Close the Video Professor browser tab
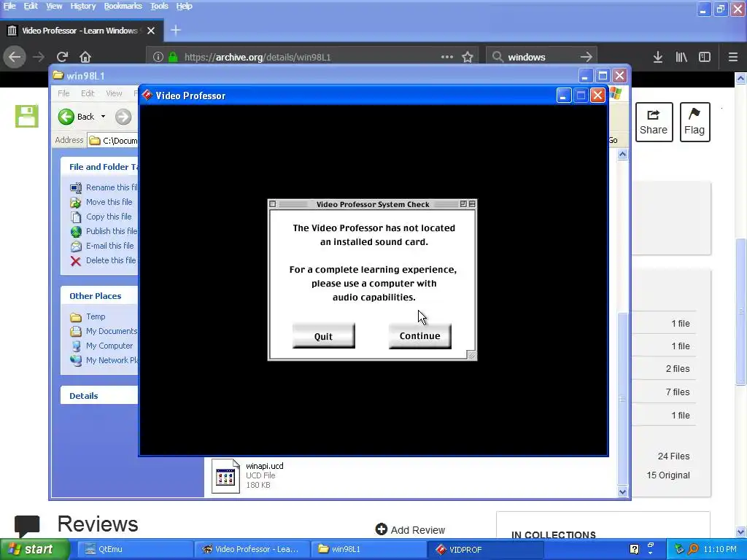This screenshot has height=560, width=747. tap(151, 31)
